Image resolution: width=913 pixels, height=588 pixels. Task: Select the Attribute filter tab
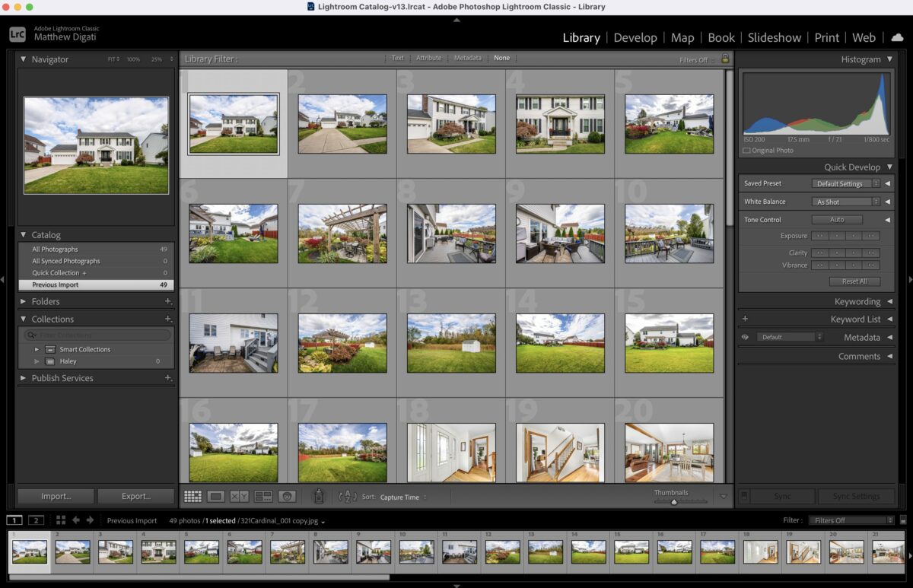point(429,58)
